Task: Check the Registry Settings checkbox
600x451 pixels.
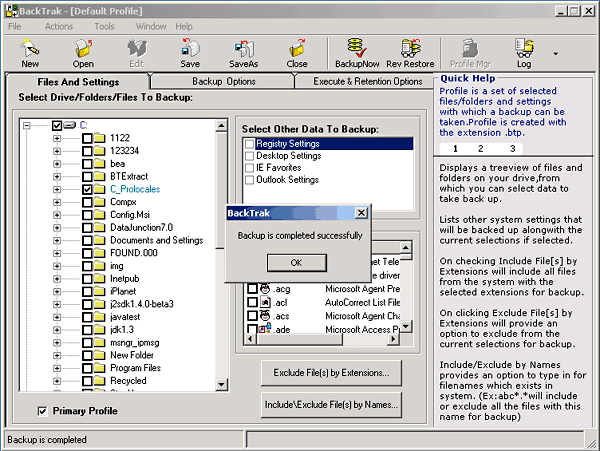Action: [x=249, y=144]
